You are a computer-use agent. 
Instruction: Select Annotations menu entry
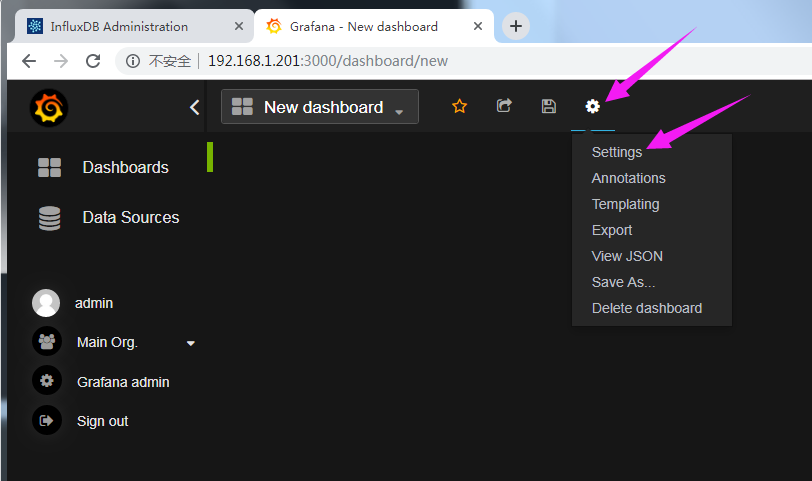click(x=628, y=178)
